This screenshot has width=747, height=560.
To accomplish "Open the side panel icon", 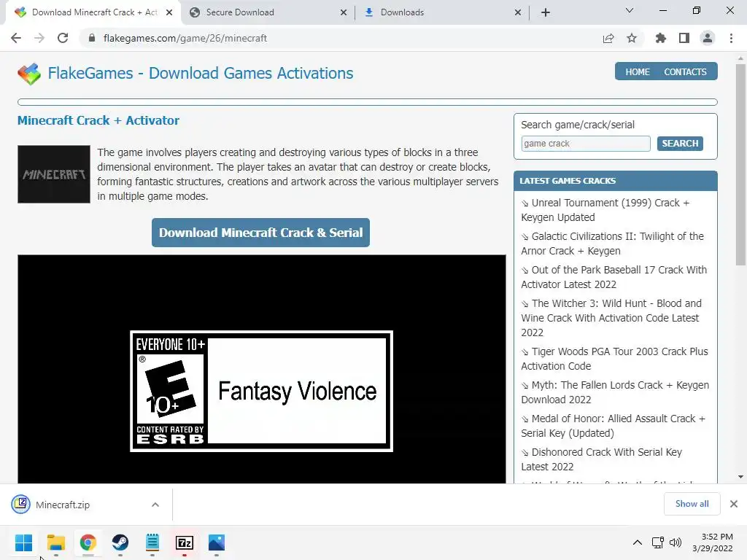I will click(x=684, y=38).
